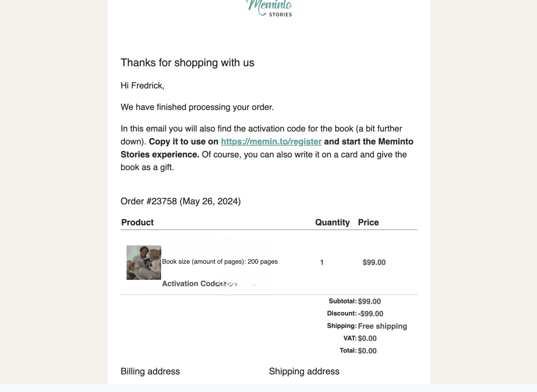Click the Billing address heading
Image resolution: width=537 pixels, height=392 pixels.
click(150, 371)
